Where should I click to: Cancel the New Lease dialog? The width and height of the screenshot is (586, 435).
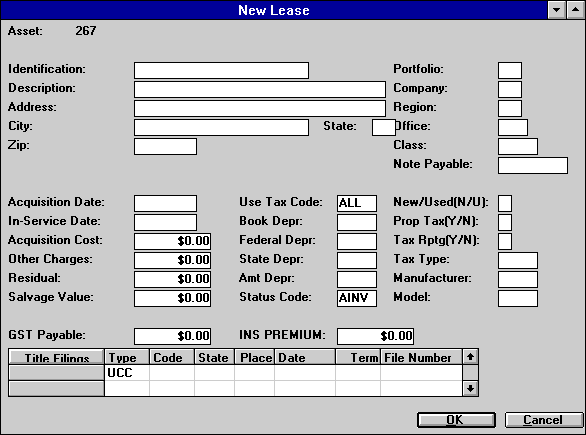[544, 420]
